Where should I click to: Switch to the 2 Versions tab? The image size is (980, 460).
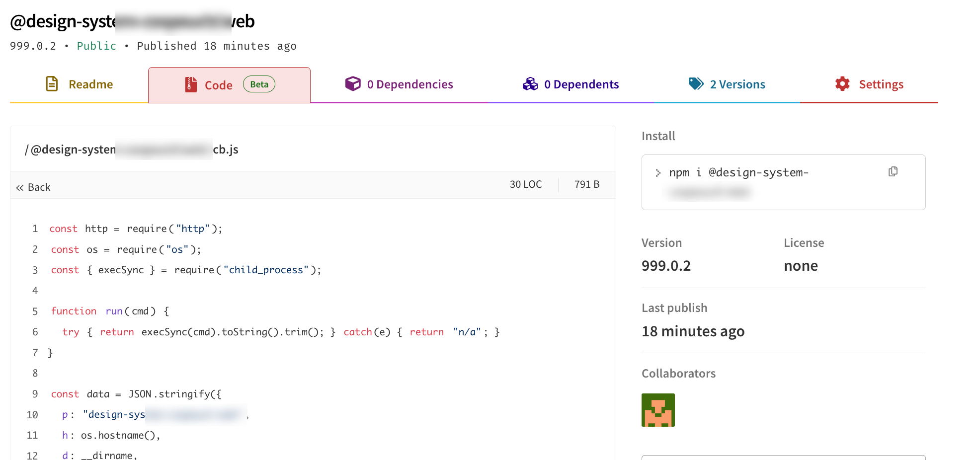click(727, 84)
